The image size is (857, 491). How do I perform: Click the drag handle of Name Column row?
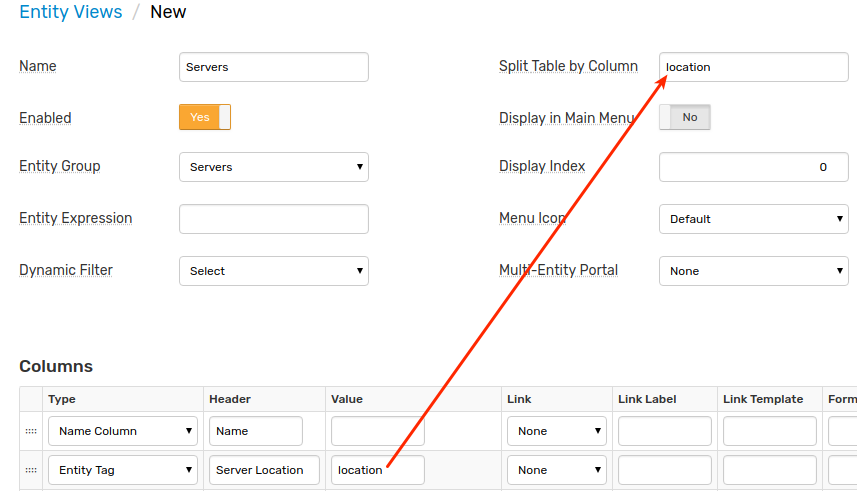(x=31, y=431)
